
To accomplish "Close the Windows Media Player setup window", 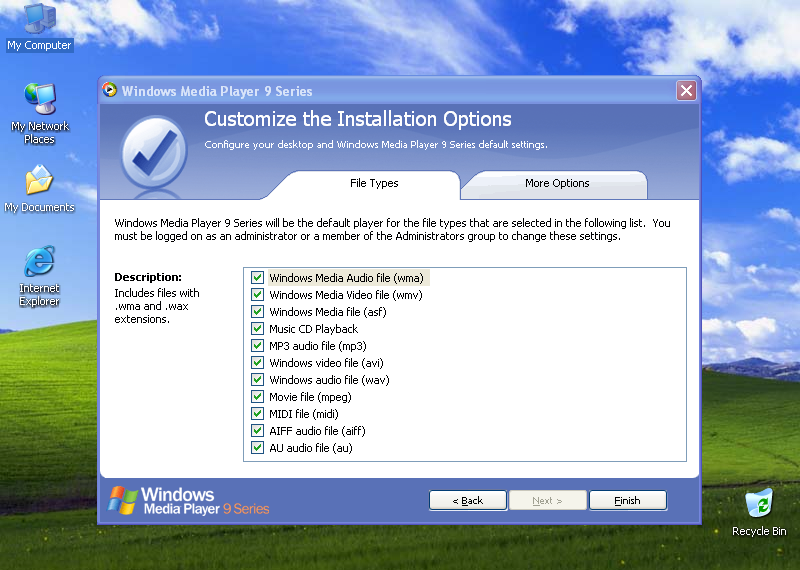I will [x=686, y=91].
